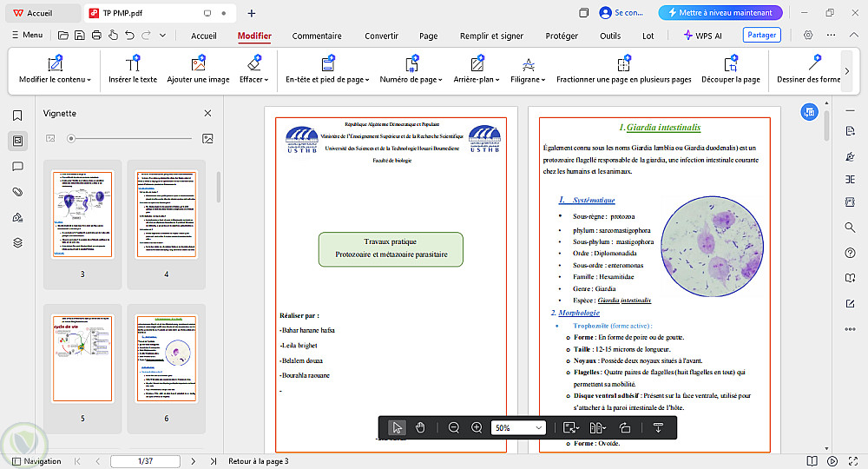The width and height of the screenshot is (868, 469).
Task: Open the Outils tab
Action: 610,36
